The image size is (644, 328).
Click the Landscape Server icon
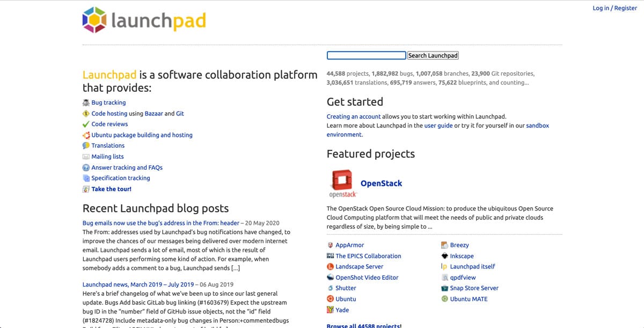pyautogui.click(x=330, y=267)
